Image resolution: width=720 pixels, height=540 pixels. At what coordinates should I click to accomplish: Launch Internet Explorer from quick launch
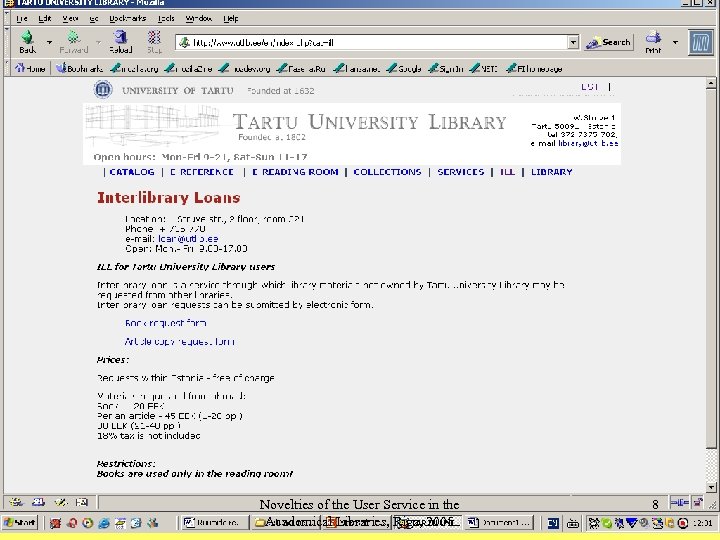pos(104,523)
